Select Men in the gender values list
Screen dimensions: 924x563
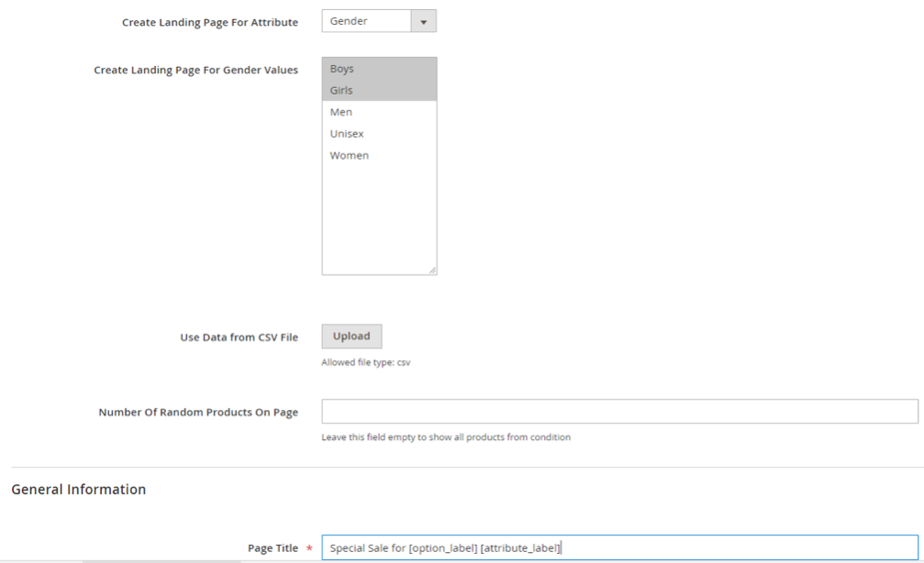pos(379,112)
